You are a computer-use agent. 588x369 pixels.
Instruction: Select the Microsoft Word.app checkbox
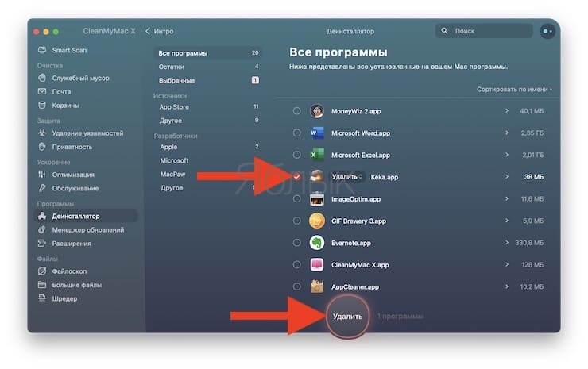296,133
